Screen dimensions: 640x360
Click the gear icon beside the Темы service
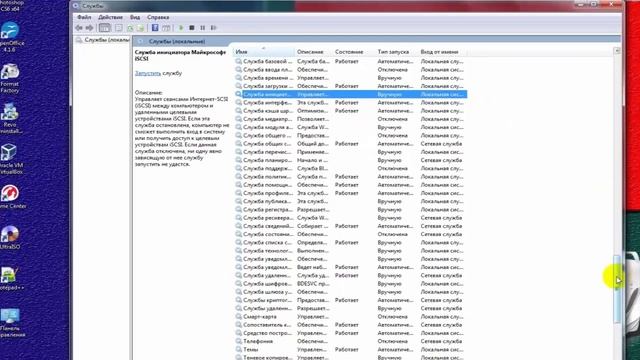[239, 349]
